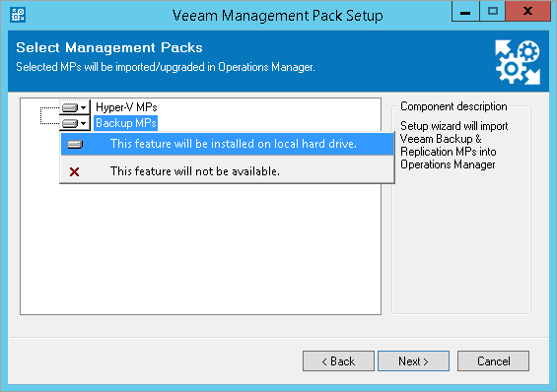This screenshot has width=557, height=392.
Task: Click the gears logo in the header
Action: pos(518,62)
